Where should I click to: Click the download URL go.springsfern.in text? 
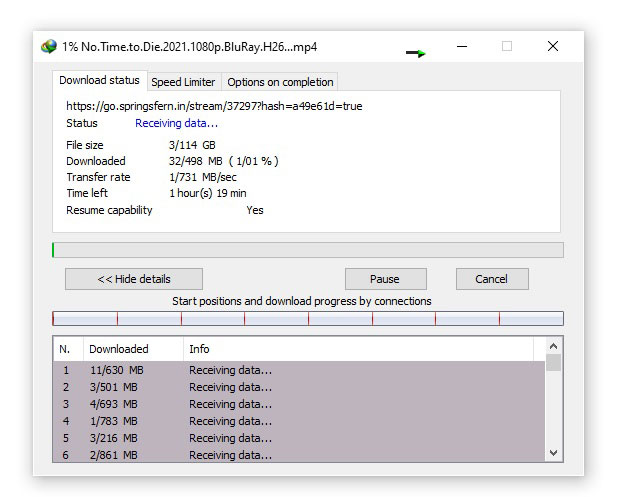(x=214, y=106)
